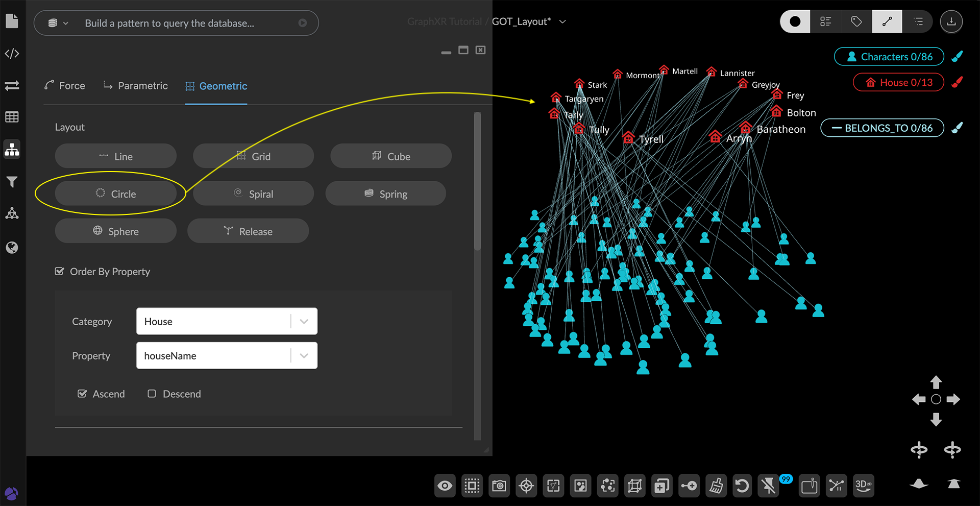Uncheck the Ascend checkbox
Image resolution: width=980 pixels, height=506 pixels.
[82, 394]
